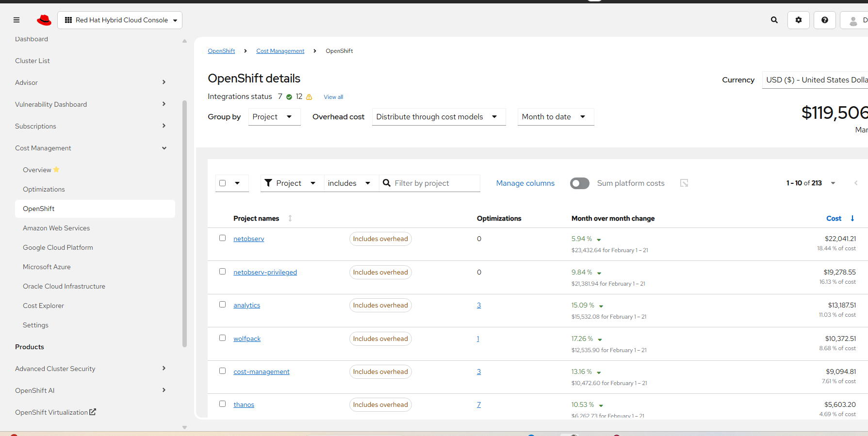Click the Red Hat logo
Viewport: 868px width, 436px height.
click(x=44, y=20)
